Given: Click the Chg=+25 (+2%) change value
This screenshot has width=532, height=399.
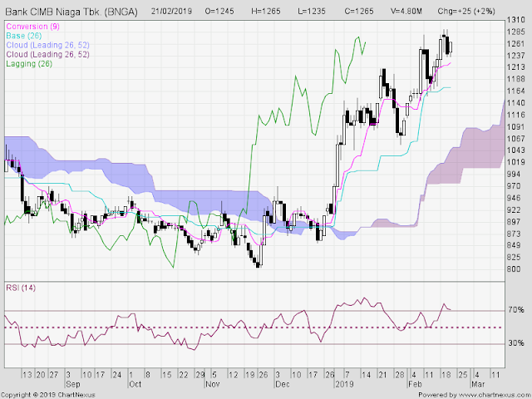Looking at the screenshot, I should click(x=466, y=11).
